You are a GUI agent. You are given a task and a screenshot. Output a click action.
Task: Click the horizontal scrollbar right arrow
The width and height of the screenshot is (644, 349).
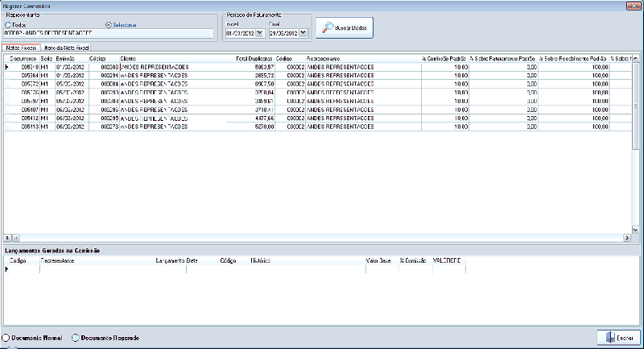pos(627,238)
